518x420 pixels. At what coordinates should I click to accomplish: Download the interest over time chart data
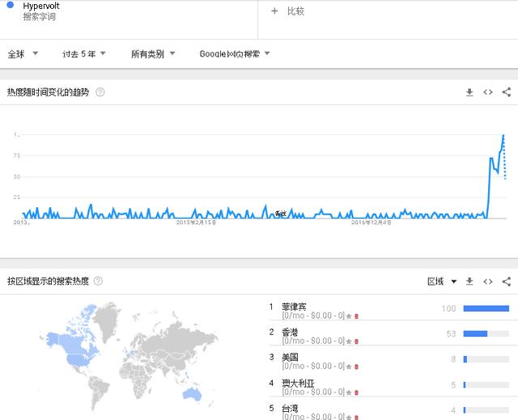pyautogui.click(x=469, y=92)
